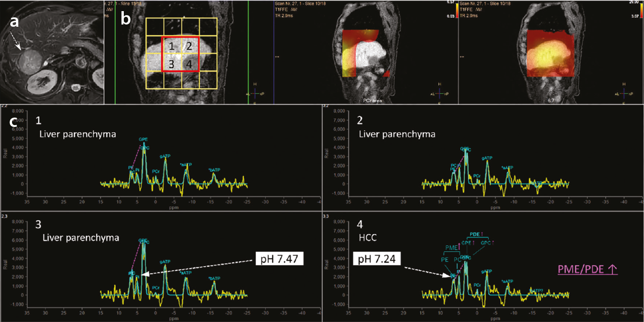
Task: Click the gATP peak label in the HCC spectrum
Action: coord(487,271)
